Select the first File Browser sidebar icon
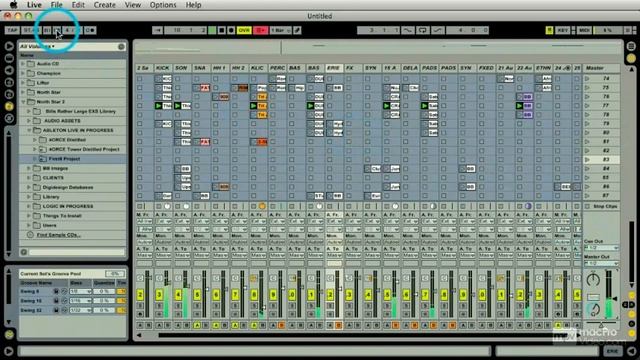The image size is (640, 360). tap(9, 82)
